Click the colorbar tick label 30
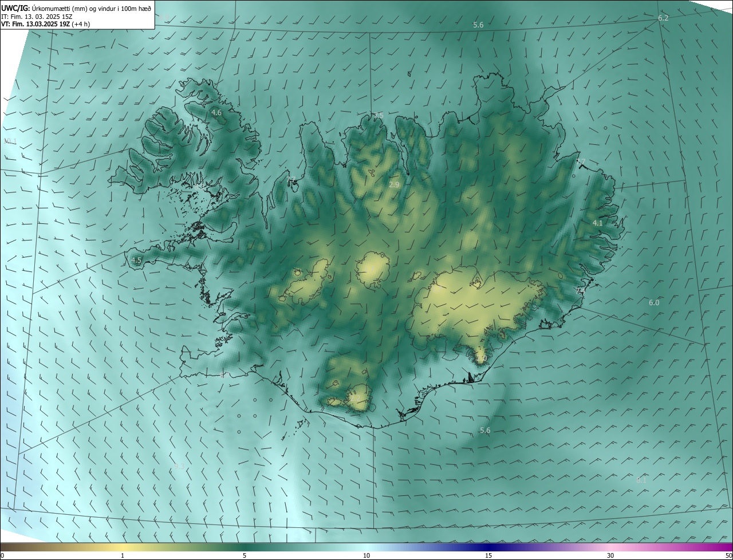The image size is (733, 560). tap(610, 555)
